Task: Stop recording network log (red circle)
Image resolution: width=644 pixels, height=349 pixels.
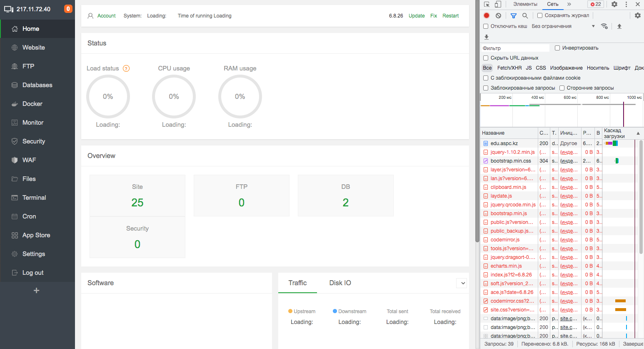Action: (487, 15)
